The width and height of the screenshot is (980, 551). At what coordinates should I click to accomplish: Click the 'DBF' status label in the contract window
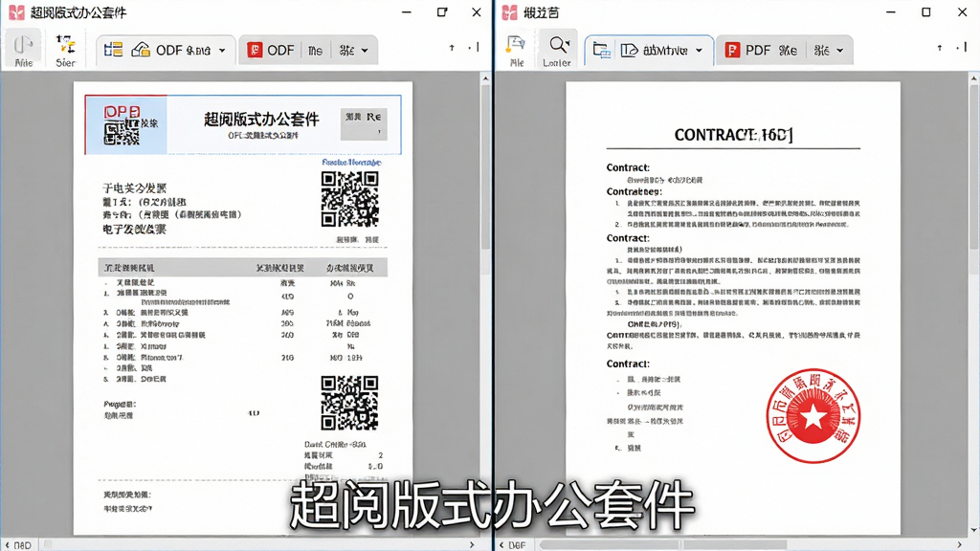point(517,544)
